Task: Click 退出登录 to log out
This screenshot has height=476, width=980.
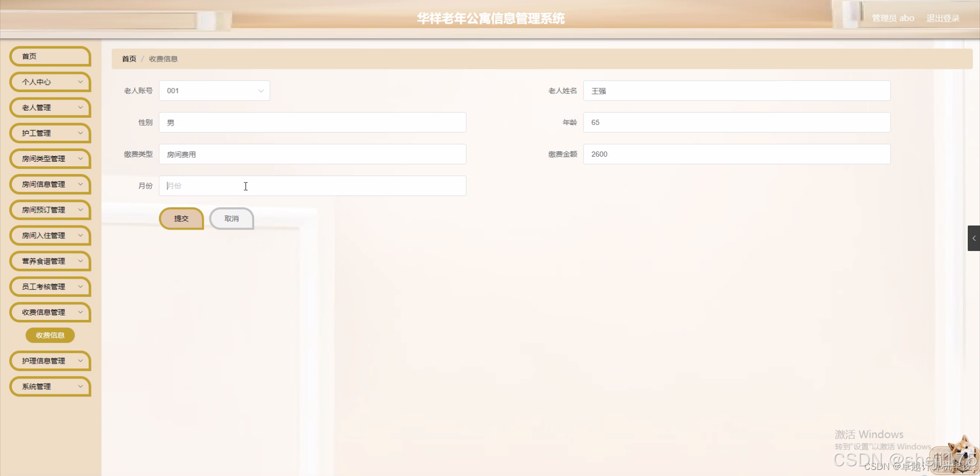Action: tap(943, 18)
